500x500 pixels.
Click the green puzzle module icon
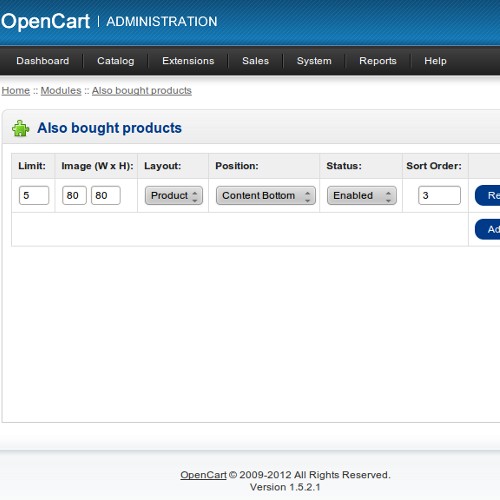tap(21, 128)
